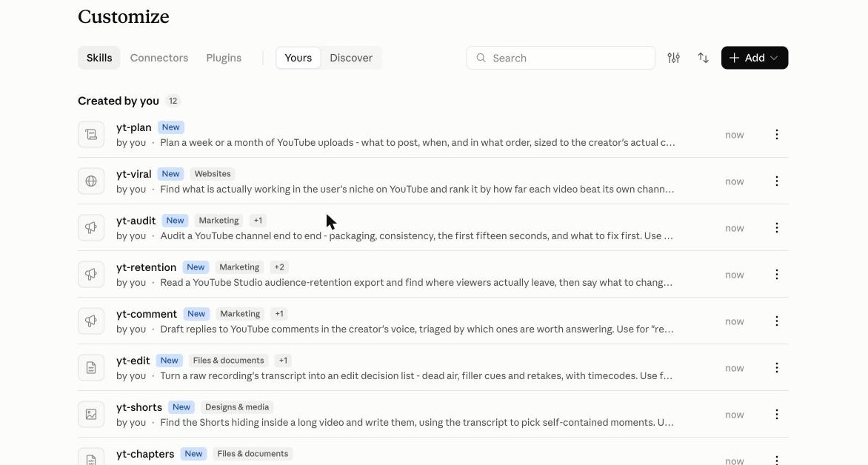Click the yt-shorts image icon

[x=91, y=414]
